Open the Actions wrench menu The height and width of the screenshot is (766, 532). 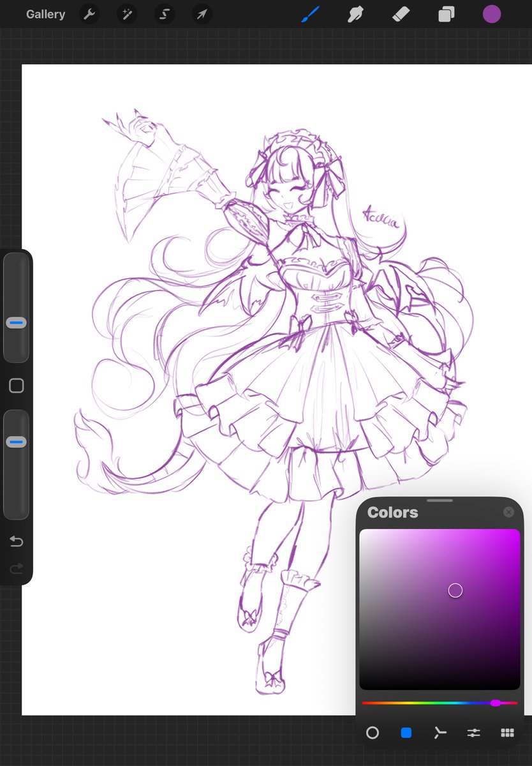[89, 14]
